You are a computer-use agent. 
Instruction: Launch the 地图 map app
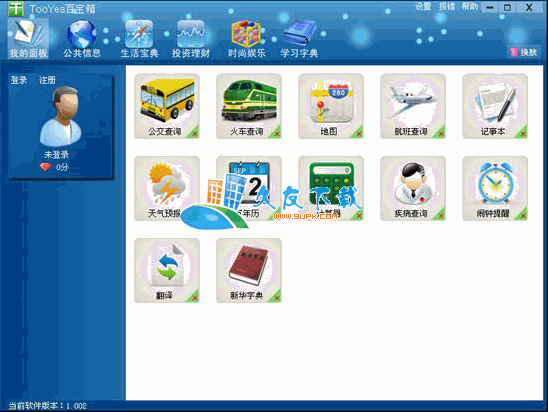(331, 106)
